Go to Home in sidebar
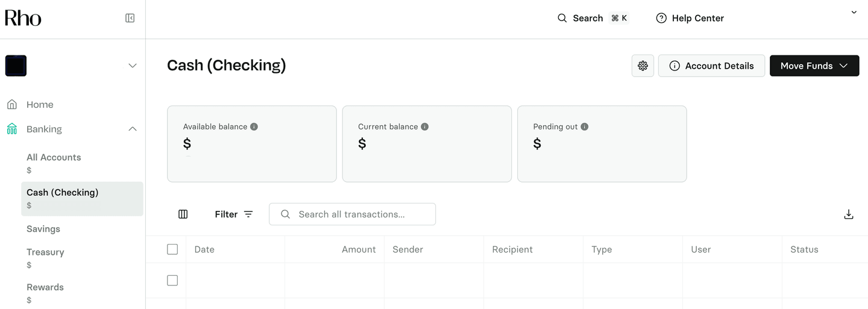Screen dimensions: 868x309 40,105
